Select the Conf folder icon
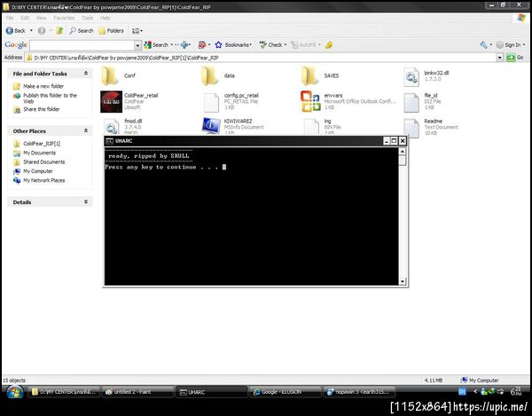Viewport: 532px width, 416px height. [x=110, y=76]
